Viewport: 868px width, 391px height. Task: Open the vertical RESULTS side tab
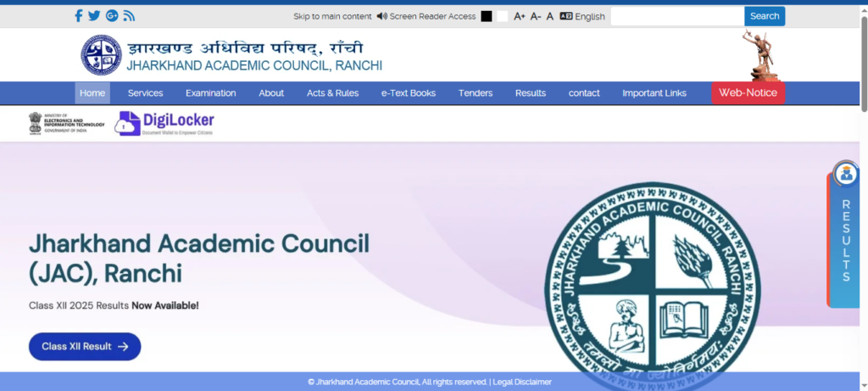point(845,240)
